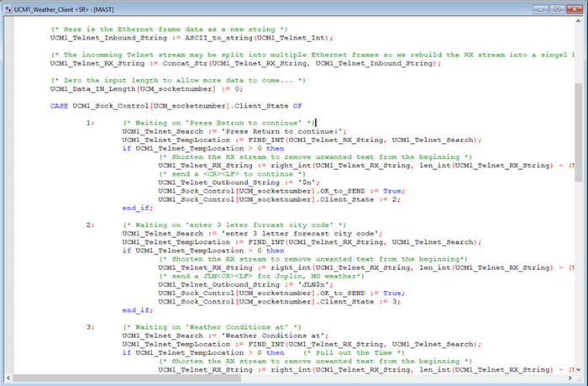Click the ASCII_to_string function call
588x386 pixels.
click(x=259, y=38)
